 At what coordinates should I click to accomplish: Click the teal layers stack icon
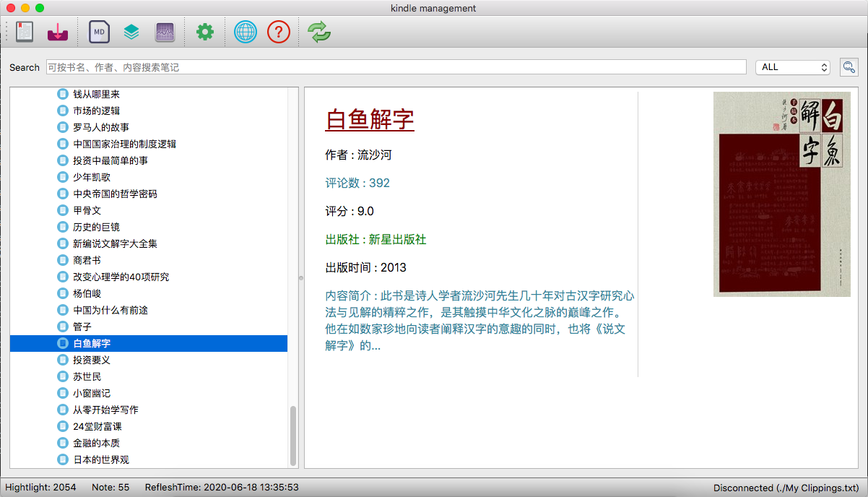coord(131,32)
